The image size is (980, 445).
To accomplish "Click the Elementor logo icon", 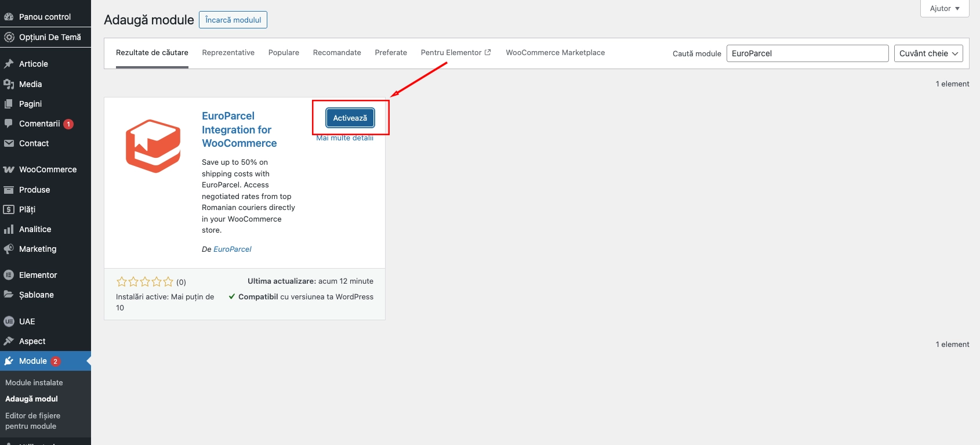I will point(9,275).
